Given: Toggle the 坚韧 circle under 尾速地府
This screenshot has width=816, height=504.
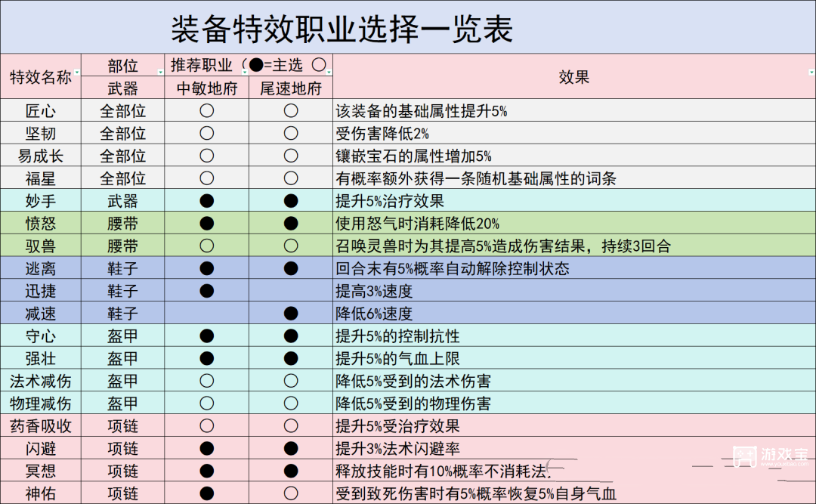Looking at the screenshot, I should (291, 133).
